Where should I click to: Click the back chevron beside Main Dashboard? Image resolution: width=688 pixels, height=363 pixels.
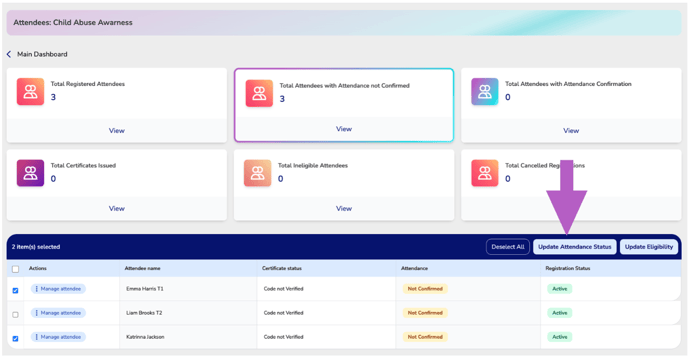click(x=9, y=54)
